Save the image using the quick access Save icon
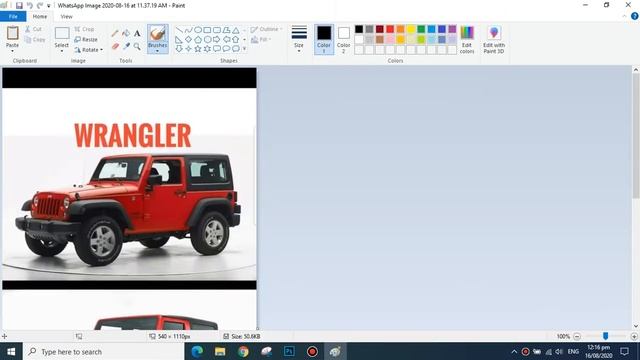 [x=19, y=5]
